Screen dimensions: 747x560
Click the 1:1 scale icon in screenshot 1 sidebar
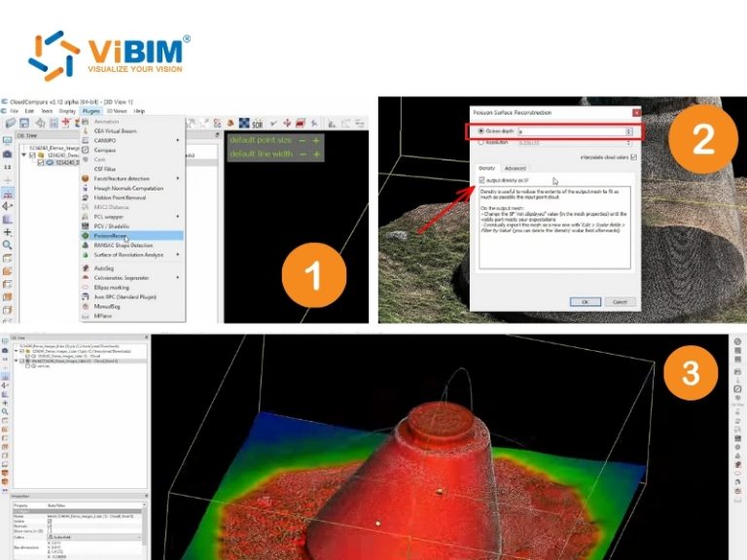[7, 167]
